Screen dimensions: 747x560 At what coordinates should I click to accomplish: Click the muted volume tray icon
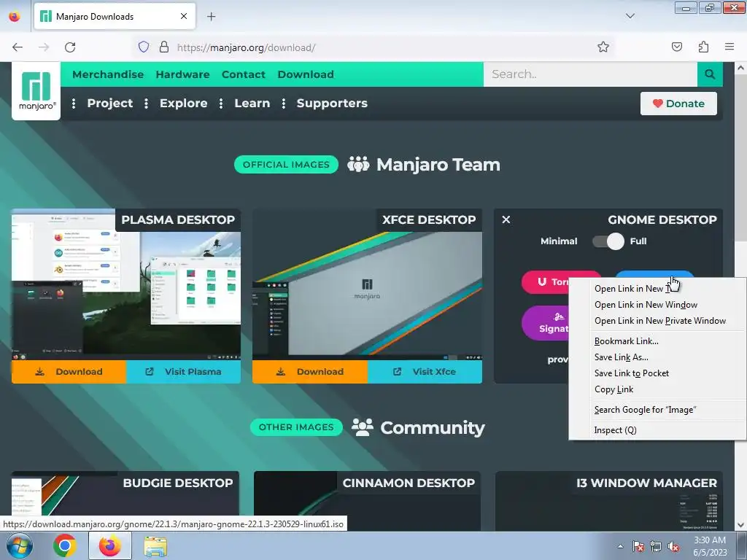pos(673,546)
